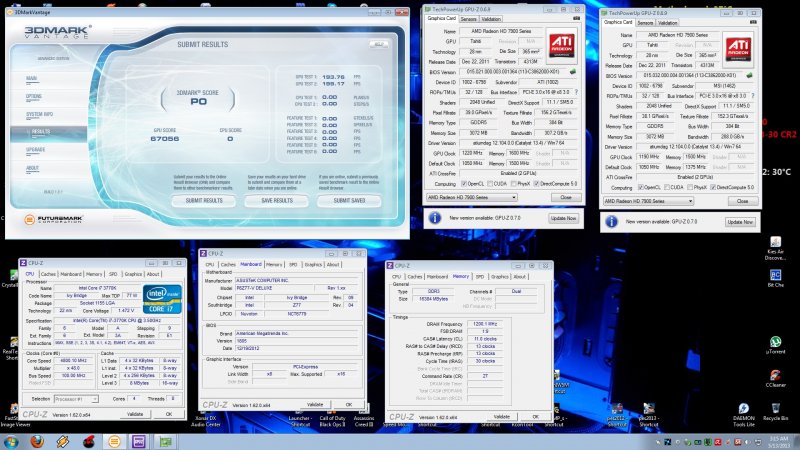Click the BIOS save chip icon in GPU-Z 0.6.9
Image resolution: width=800 pixels, height=450 pixels.
(749, 76)
